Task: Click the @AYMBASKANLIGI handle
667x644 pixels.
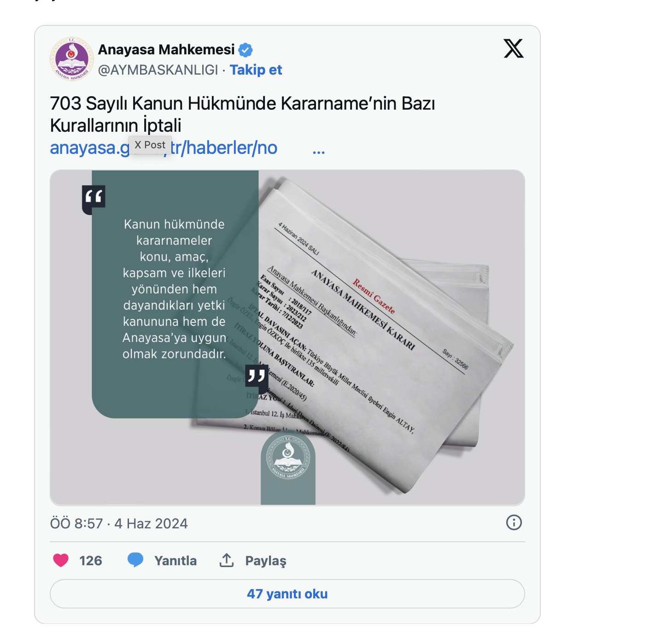Action: (x=158, y=70)
